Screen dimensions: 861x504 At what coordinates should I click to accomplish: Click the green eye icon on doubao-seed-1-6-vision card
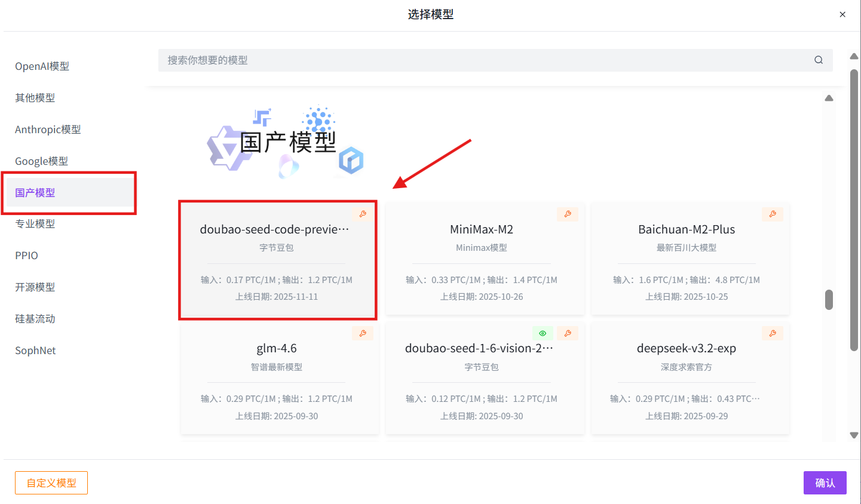point(543,333)
